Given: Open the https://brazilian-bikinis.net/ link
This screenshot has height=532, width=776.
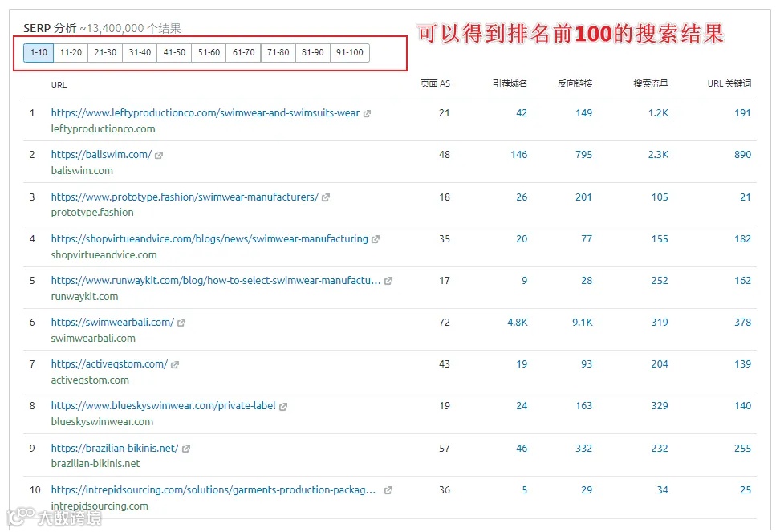Looking at the screenshot, I should tap(115, 448).
